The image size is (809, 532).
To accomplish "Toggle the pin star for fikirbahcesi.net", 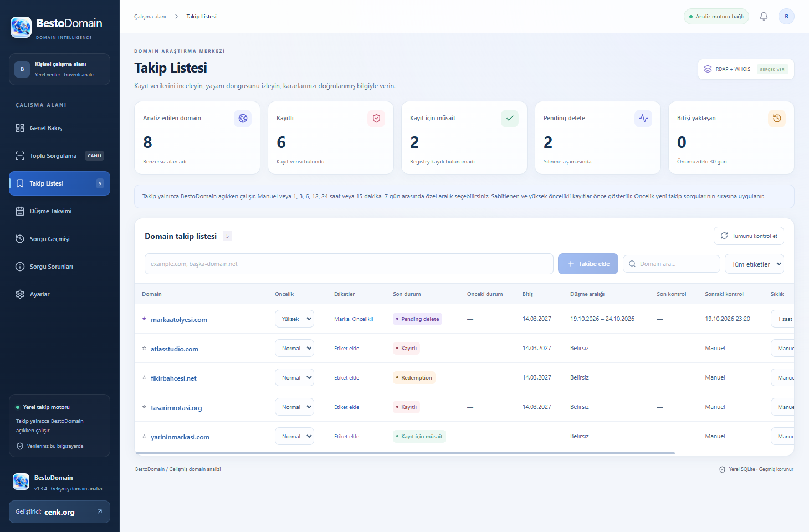I will 144,377.
